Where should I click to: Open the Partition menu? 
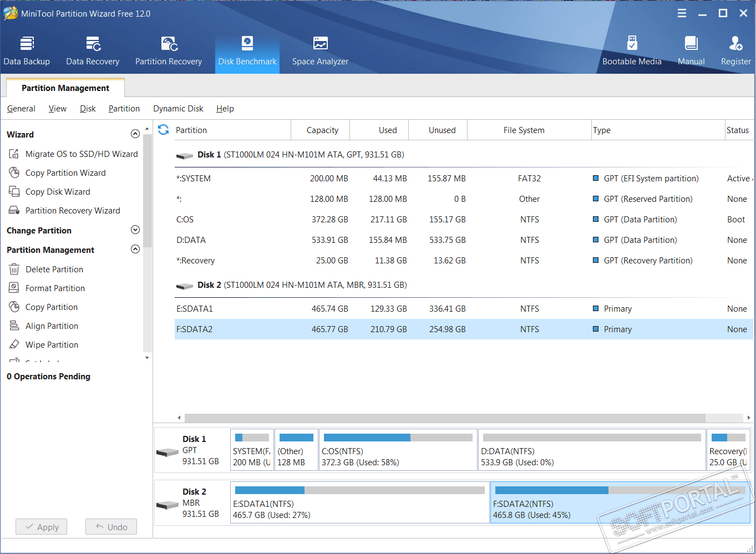coord(124,109)
